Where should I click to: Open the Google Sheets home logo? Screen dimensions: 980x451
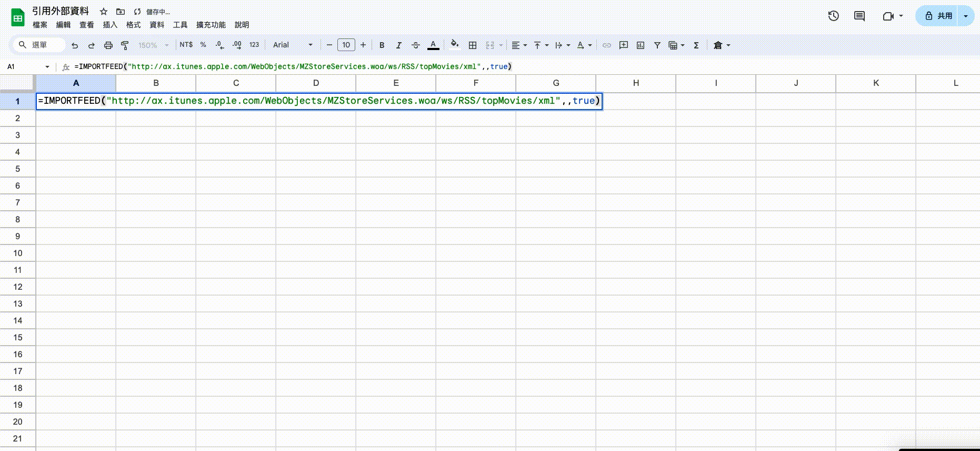point(18,17)
